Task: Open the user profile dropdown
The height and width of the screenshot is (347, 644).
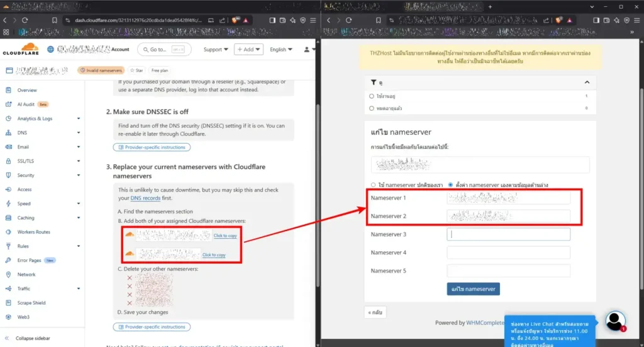Action: tap(309, 49)
